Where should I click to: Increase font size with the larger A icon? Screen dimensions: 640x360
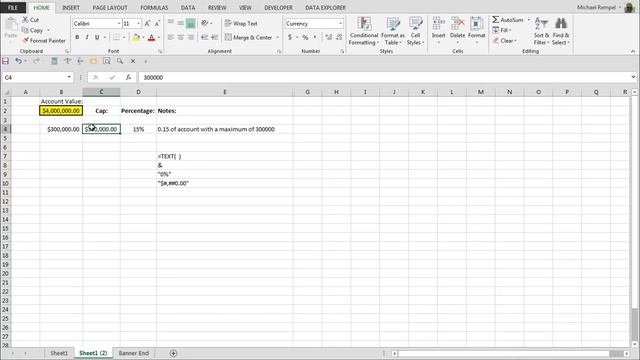coord(147,24)
